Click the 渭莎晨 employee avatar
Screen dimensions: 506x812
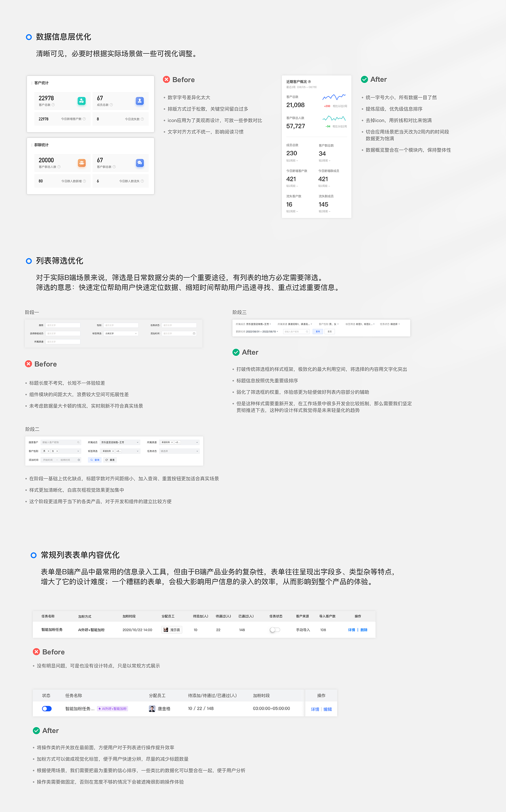(166, 630)
